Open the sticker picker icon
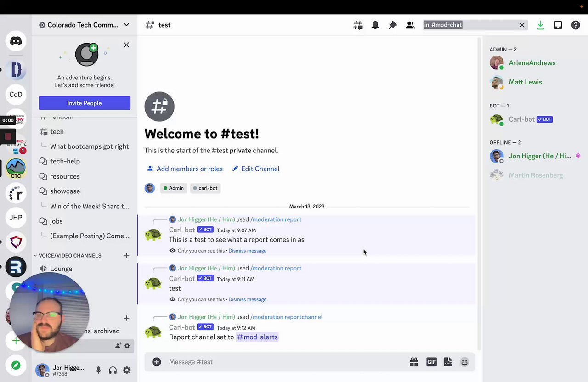The height and width of the screenshot is (382, 588). (448, 362)
